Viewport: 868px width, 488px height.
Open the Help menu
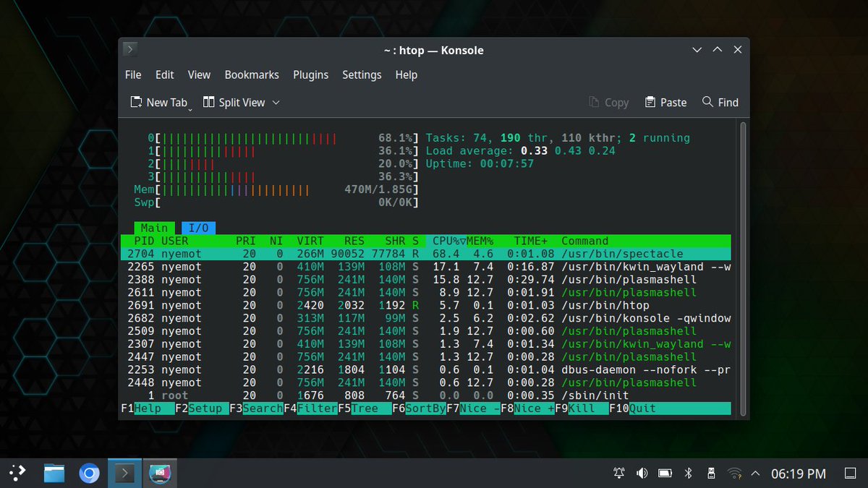pyautogui.click(x=407, y=74)
